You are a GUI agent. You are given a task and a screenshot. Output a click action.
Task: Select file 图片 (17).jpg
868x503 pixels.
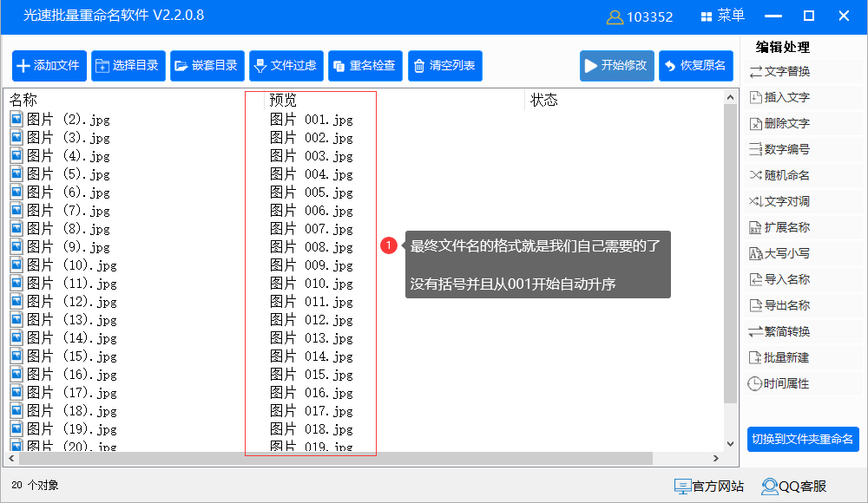(x=63, y=394)
